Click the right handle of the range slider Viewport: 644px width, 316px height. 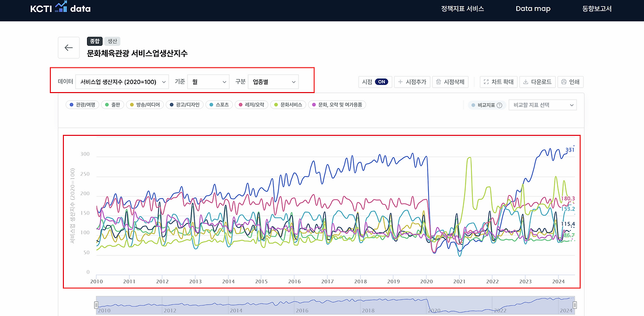[575, 305]
